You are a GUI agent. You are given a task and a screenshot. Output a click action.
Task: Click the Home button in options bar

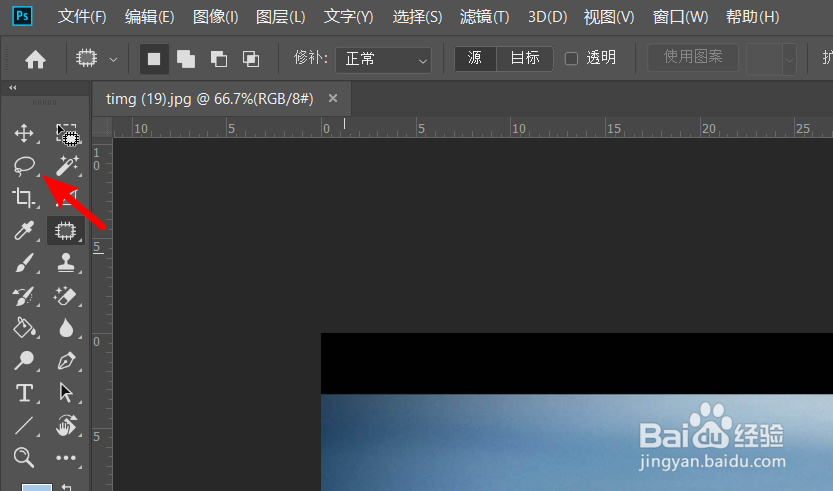(x=36, y=59)
